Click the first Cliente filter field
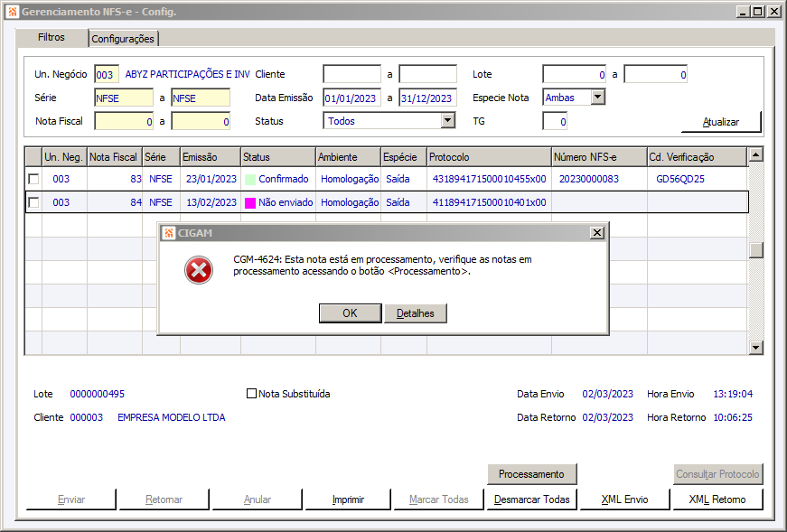787x532 pixels. pyautogui.click(x=351, y=74)
